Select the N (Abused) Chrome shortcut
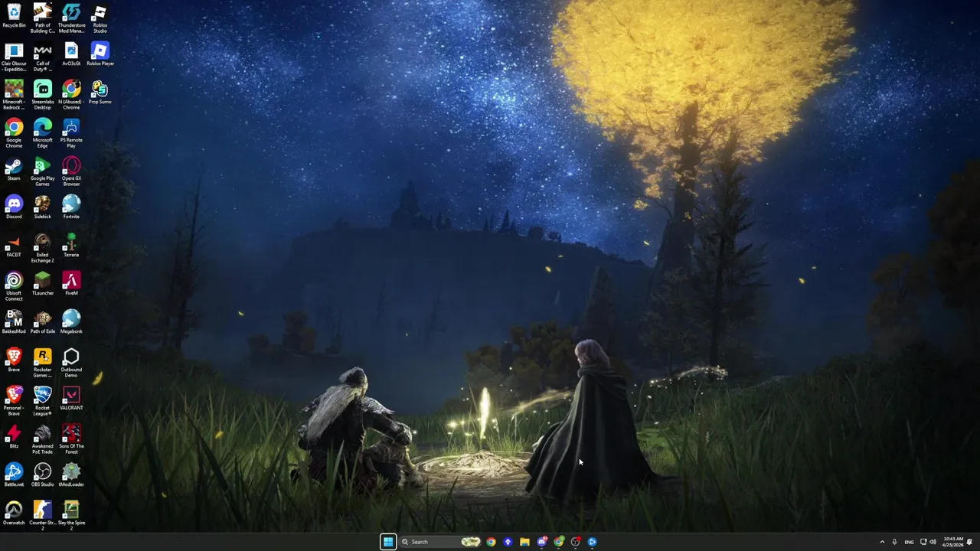Image resolution: width=980 pixels, height=551 pixels. [71, 96]
